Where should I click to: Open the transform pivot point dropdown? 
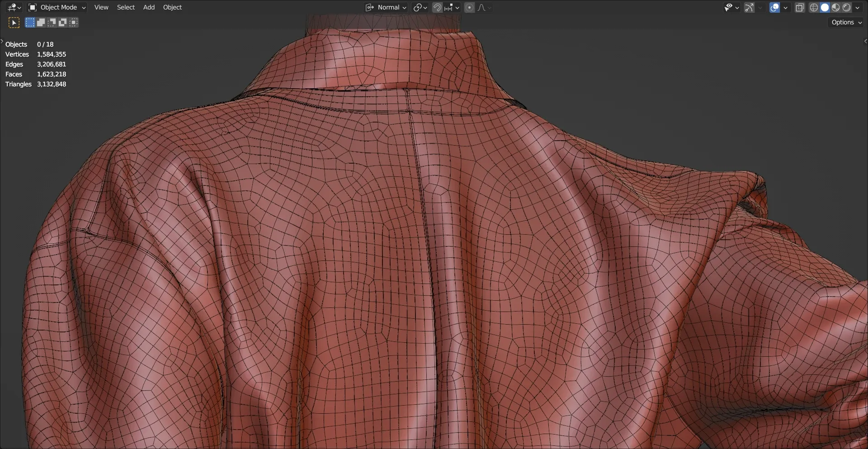(420, 7)
